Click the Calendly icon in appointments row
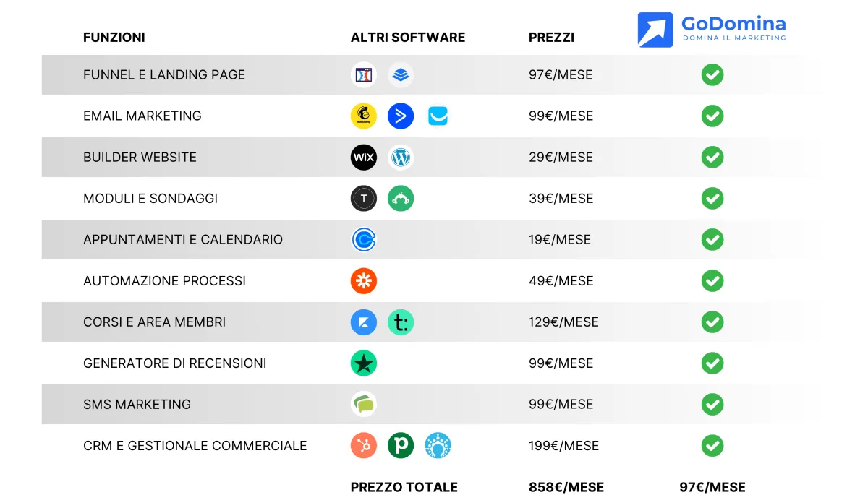This screenshot has height=495, width=868. 364,239
